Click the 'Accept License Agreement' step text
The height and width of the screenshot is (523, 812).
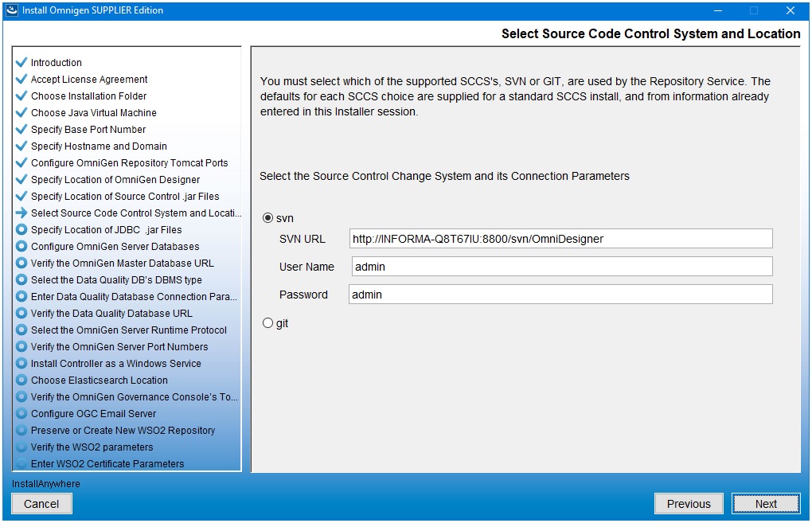click(x=89, y=80)
